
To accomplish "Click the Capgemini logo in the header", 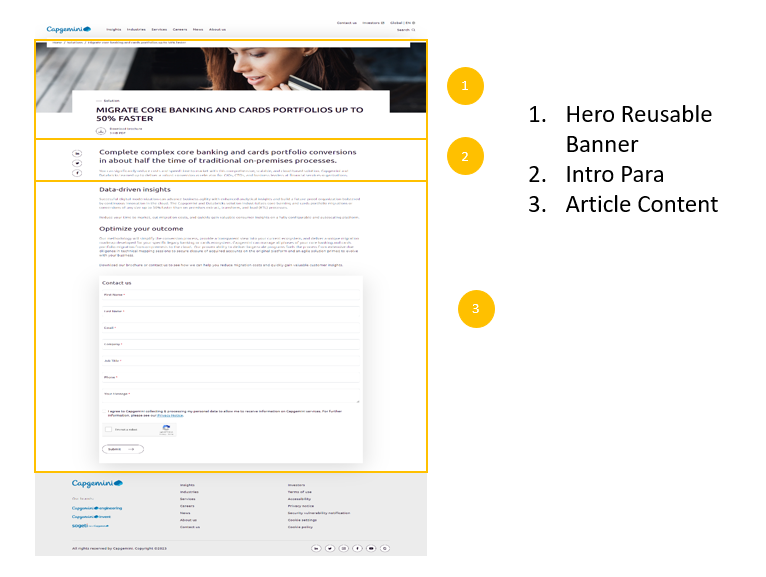I will tap(69, 30).
